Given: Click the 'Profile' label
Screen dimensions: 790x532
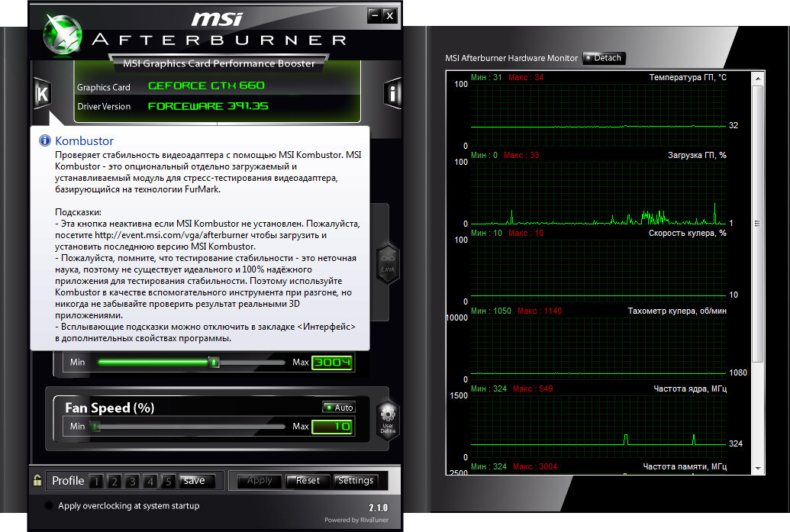Looking at the screenshot, I should (x=68, y=481).
